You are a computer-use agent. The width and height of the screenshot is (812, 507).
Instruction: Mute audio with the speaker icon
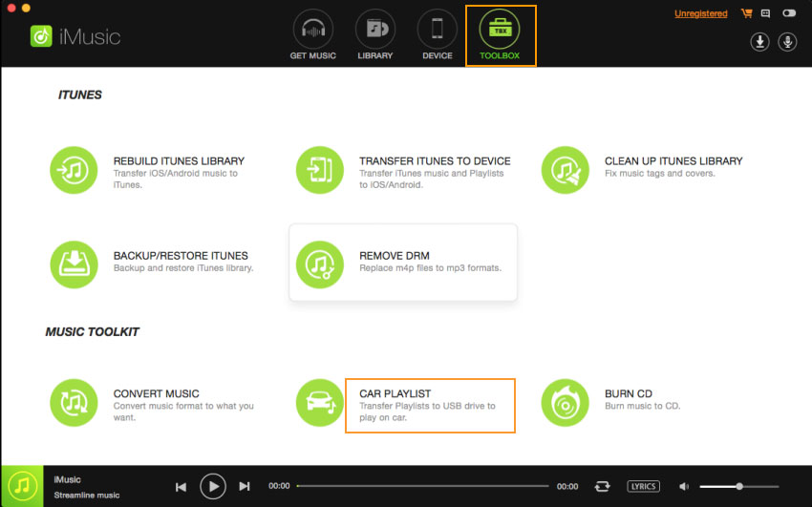tap(684, 486)
